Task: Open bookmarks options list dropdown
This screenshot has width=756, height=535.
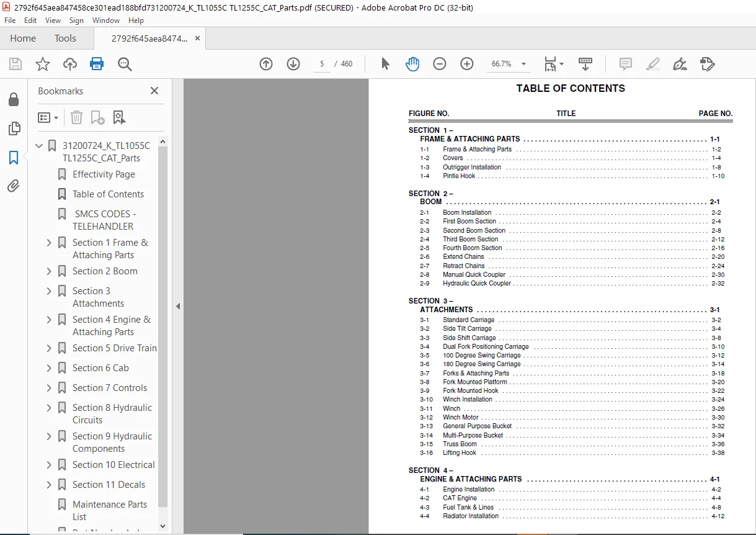Action: click(x=48, y=117)
